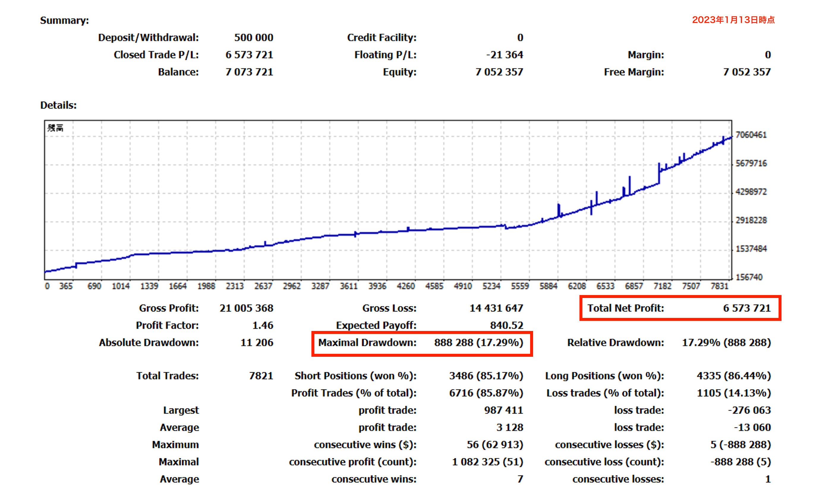Click the Deposit/Withdrawal value 500 000
816x504 pixels.
click(x=253, y=37)
